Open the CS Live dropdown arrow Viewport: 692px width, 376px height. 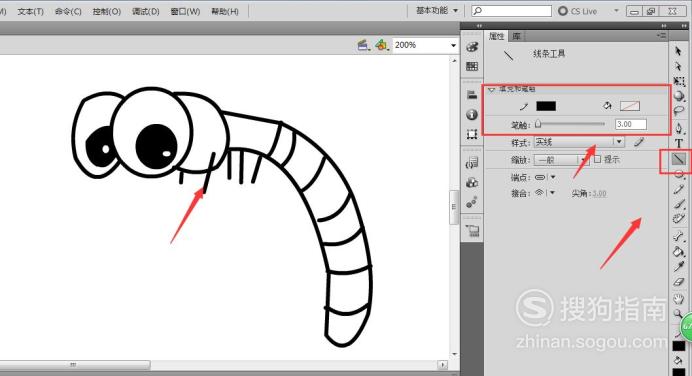pyautogui.click(x=616, y=11)
